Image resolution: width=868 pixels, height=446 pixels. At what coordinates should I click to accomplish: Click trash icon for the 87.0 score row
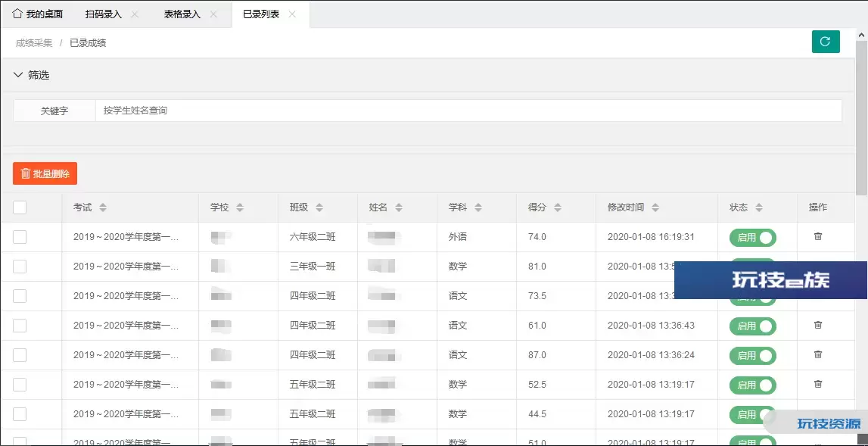pyautogui.click(x=818, y=354)
